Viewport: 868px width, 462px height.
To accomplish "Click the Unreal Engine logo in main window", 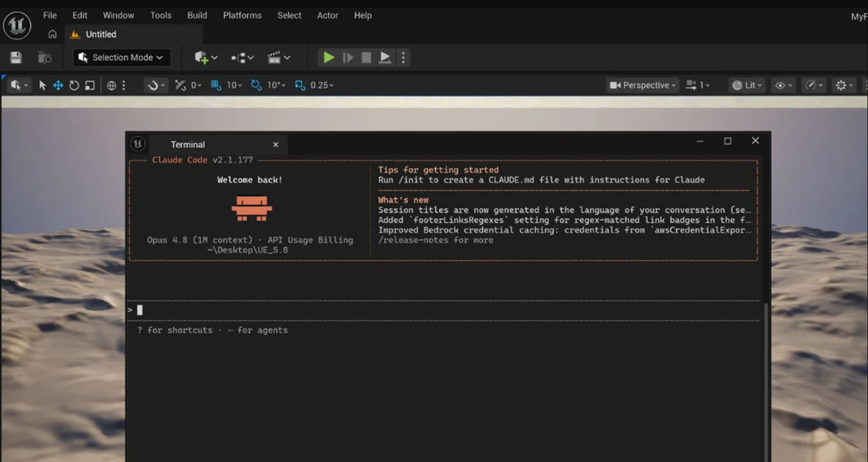I will pos(17,26).
